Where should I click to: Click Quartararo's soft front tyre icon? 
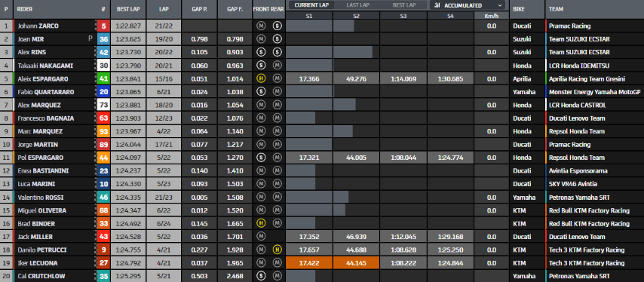point(260,91)
